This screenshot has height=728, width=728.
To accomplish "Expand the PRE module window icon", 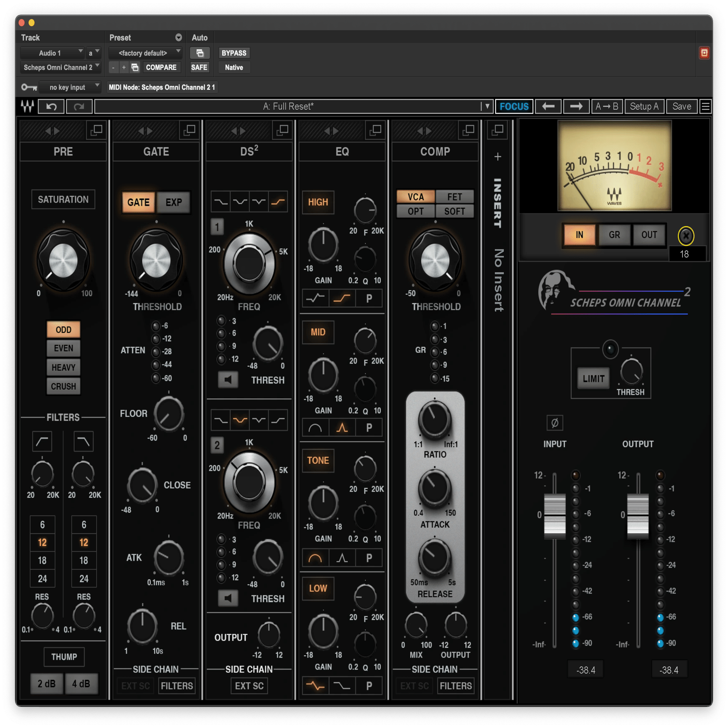I will (x=96, y=130).
